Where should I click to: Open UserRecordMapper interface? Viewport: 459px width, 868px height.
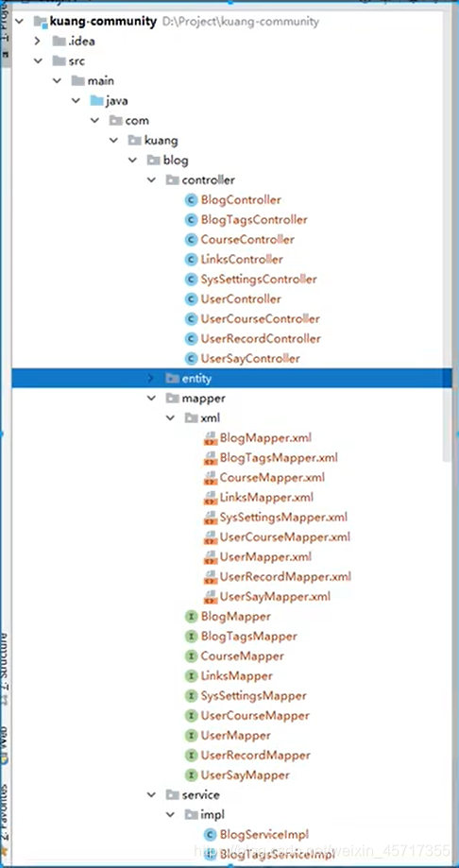click(255, 755)
